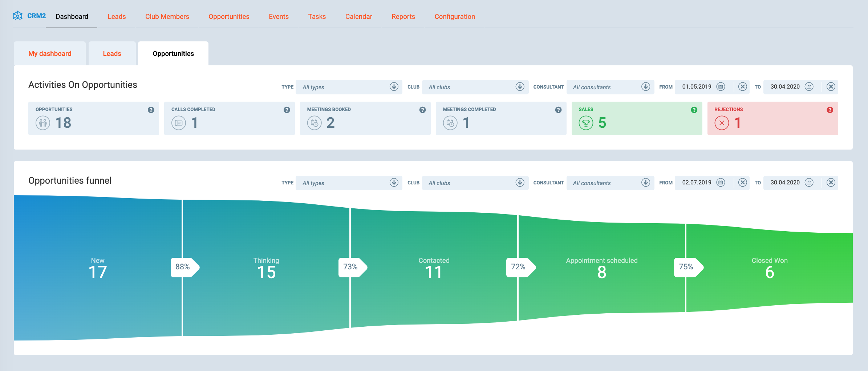Clear the funnel From date 02.07.2019
The image size is (868, 371).
(743, 183)
